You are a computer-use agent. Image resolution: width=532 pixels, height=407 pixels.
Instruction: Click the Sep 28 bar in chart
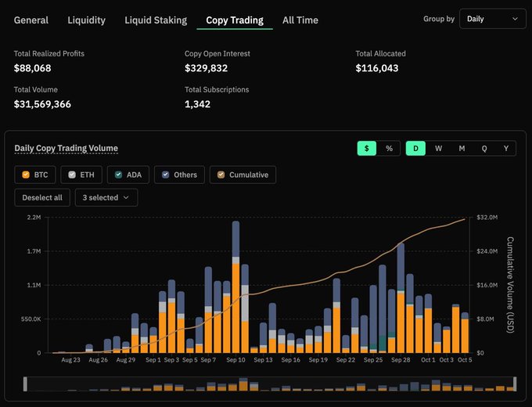[401, 297]
